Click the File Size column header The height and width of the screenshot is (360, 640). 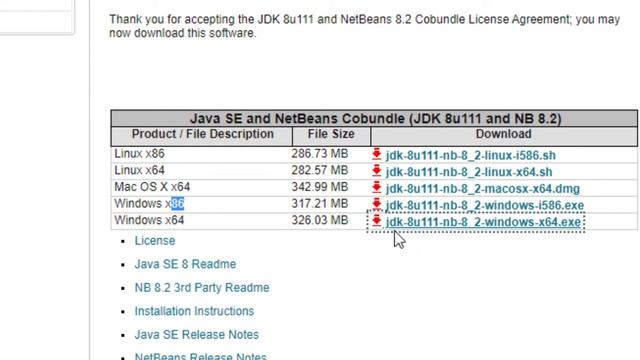[x=331, y=136]
